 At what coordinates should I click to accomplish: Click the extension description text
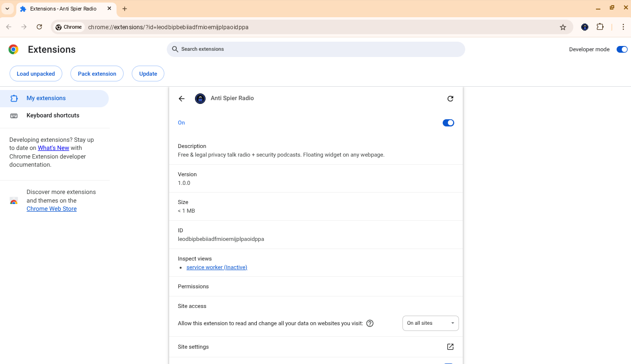(281, 155)
